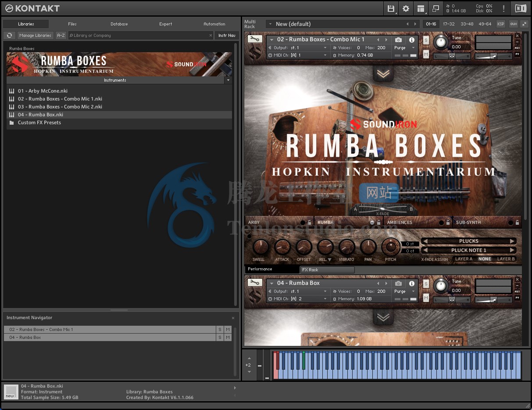The width and height of the screenshot is (532, 410).
Task: Select LAYER B for X-Fade assign
Action: [x=506, y=259]
